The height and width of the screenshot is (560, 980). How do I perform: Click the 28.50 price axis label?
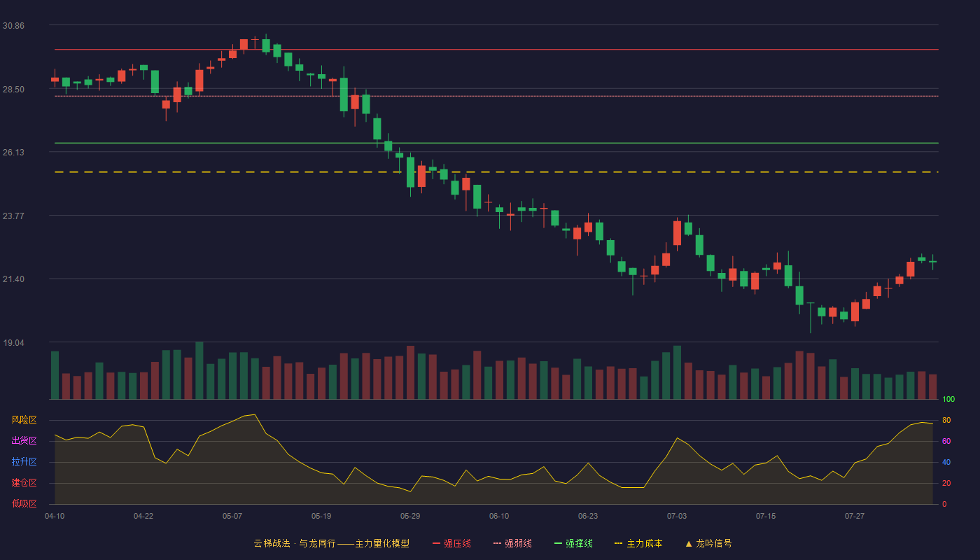13,90
